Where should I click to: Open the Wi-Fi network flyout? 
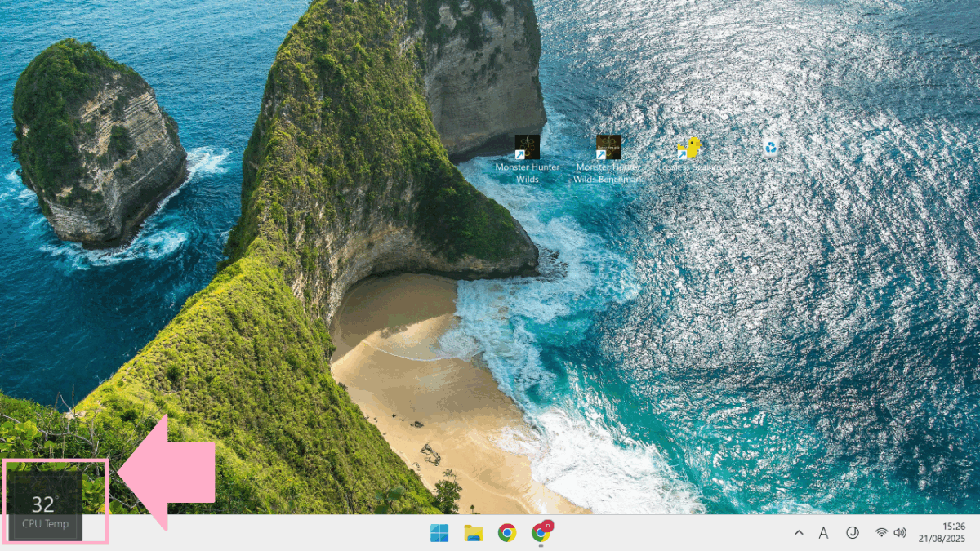pyautogui.click(x=881, y=533)
